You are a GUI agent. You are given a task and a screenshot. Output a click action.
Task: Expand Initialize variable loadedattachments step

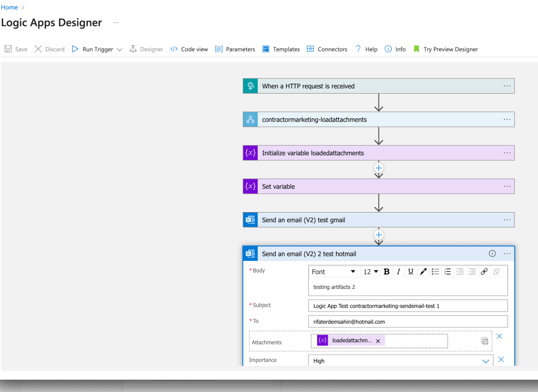379,153
